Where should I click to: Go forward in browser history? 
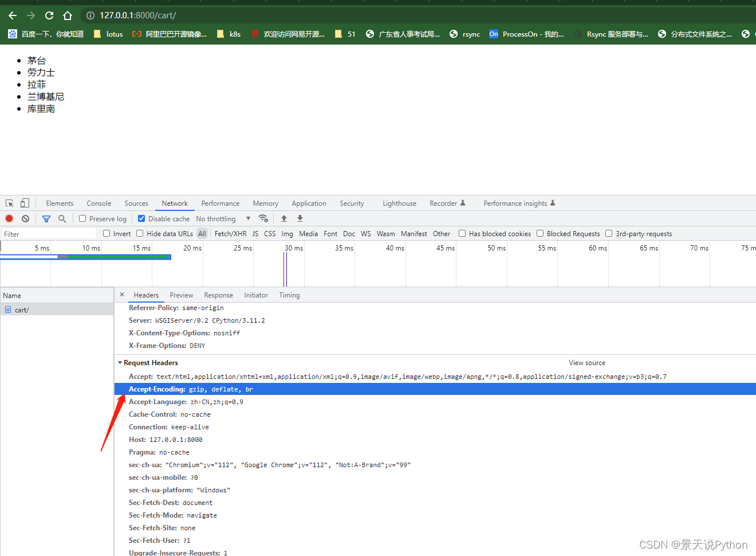coord(31,15)
